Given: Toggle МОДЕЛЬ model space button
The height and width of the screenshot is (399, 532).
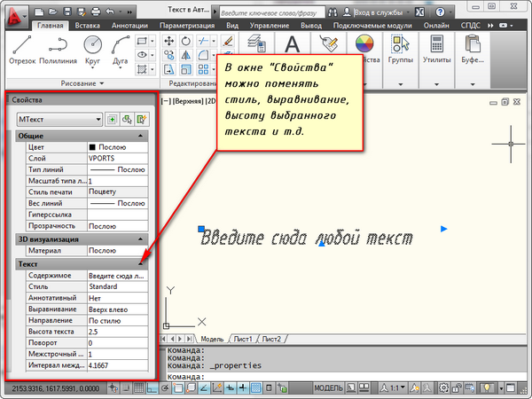Looking at the screenshot, I should tap(328, 387).
